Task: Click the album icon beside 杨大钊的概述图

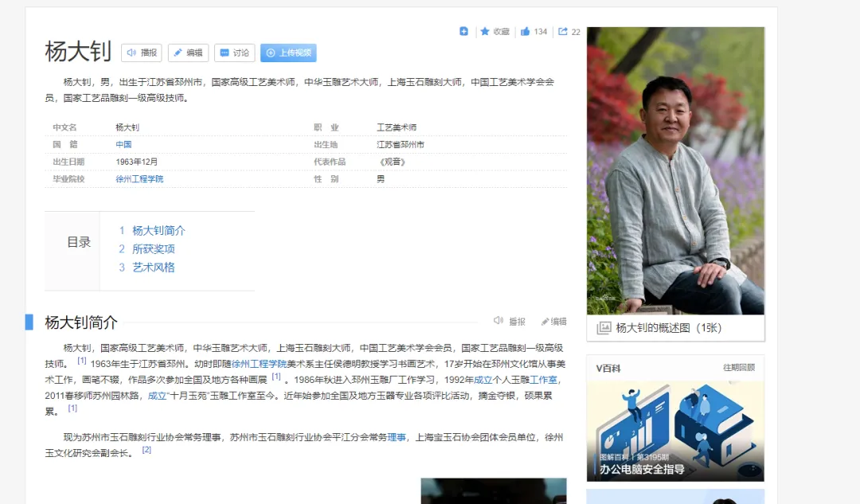Action: coord(604,328)
